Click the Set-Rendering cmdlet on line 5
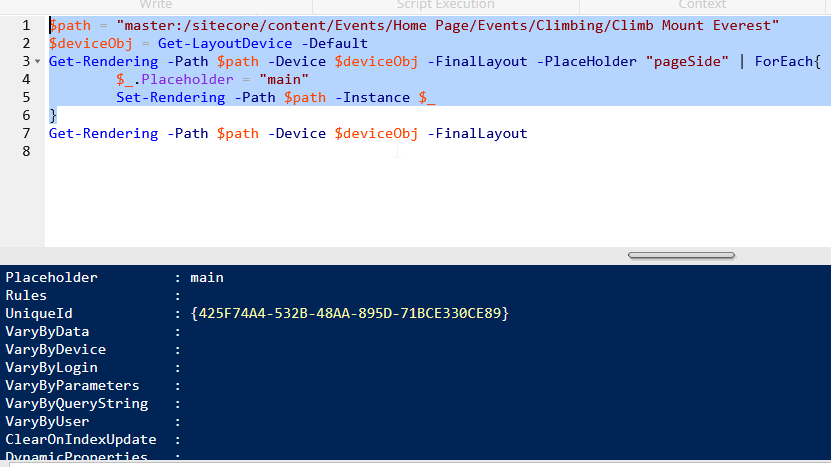Viewport: 831px width, 467px height. coord(171,98)
